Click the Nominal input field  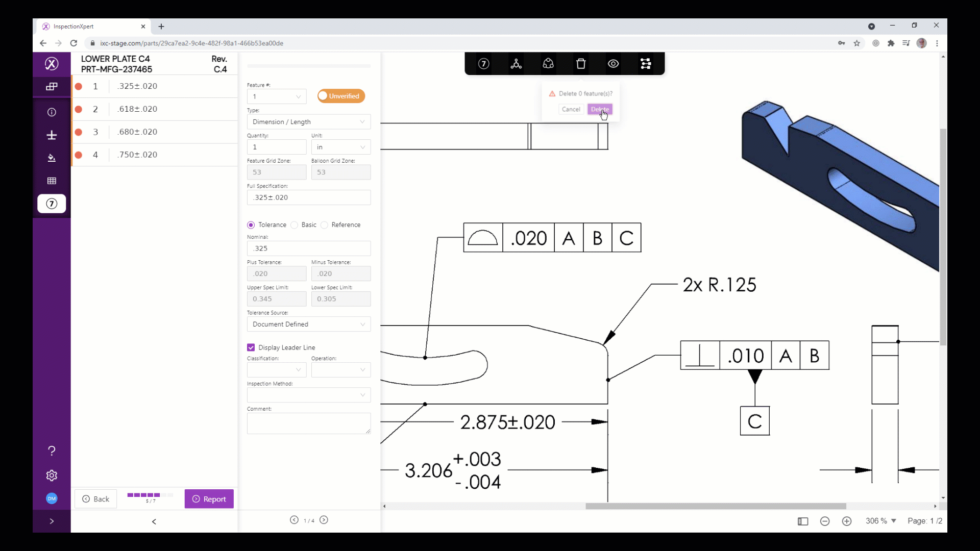pyautogui.click(x=308, y=247)
